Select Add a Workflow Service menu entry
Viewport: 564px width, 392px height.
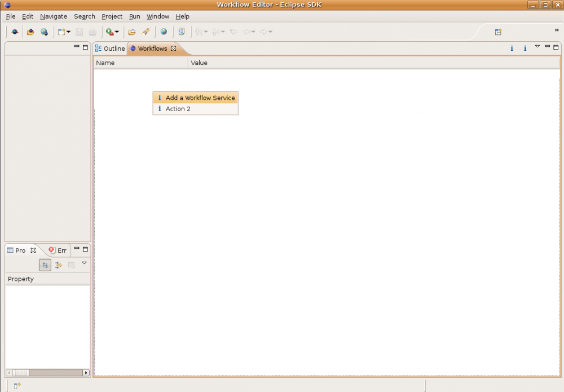click(200, 98)
